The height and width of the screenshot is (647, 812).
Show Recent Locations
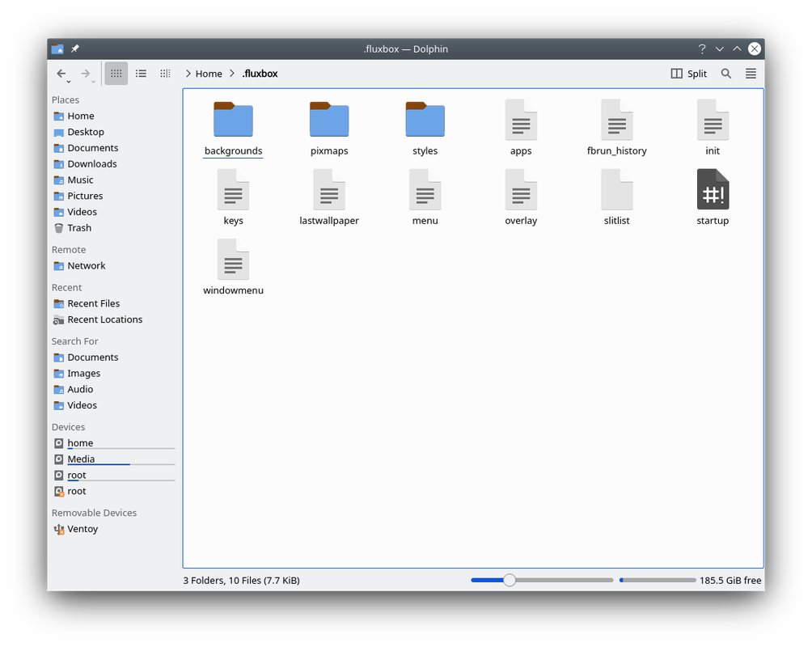point(114,319)
